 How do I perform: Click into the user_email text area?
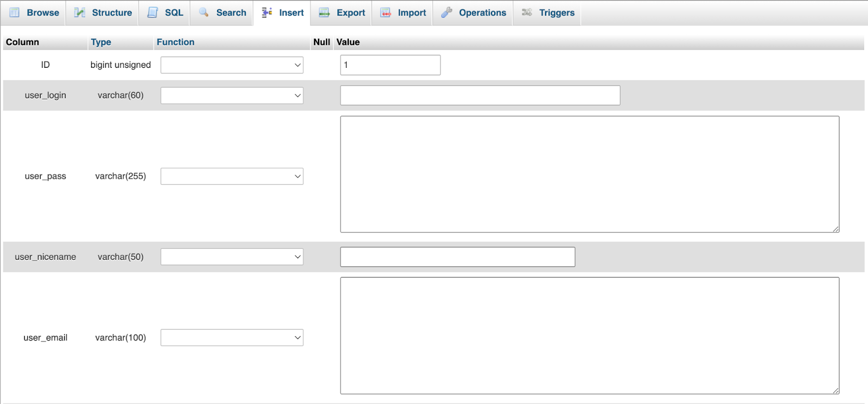pos(590,336)
